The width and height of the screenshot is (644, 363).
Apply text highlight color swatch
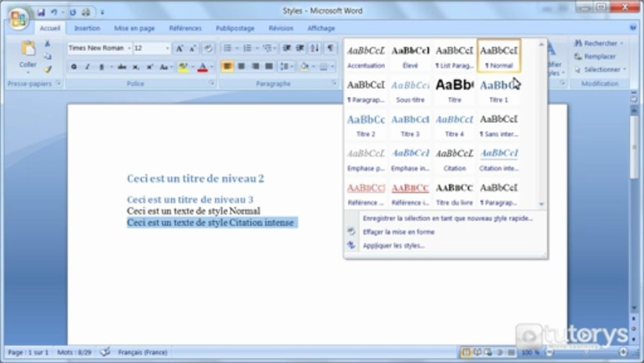[x=183, y=67]
